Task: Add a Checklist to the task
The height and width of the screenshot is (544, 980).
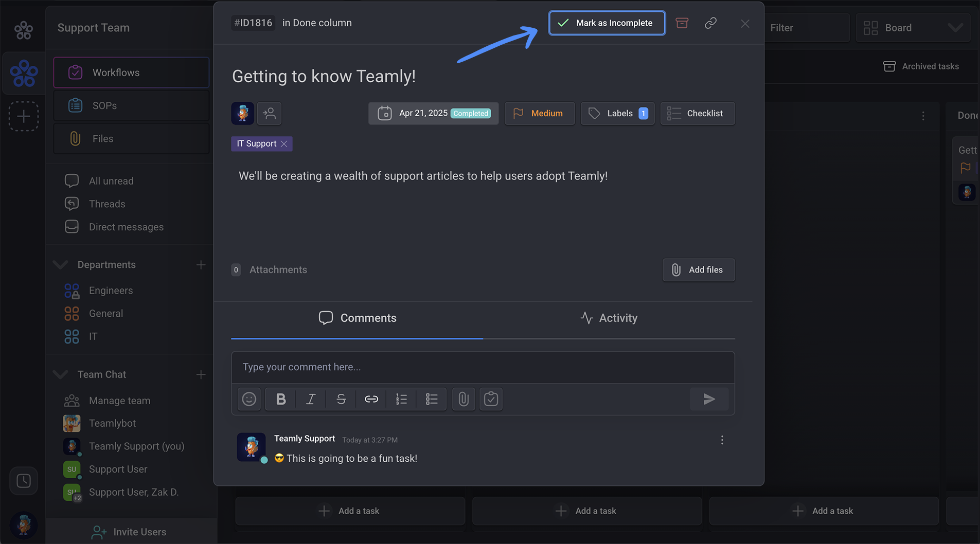Action: 698,113
